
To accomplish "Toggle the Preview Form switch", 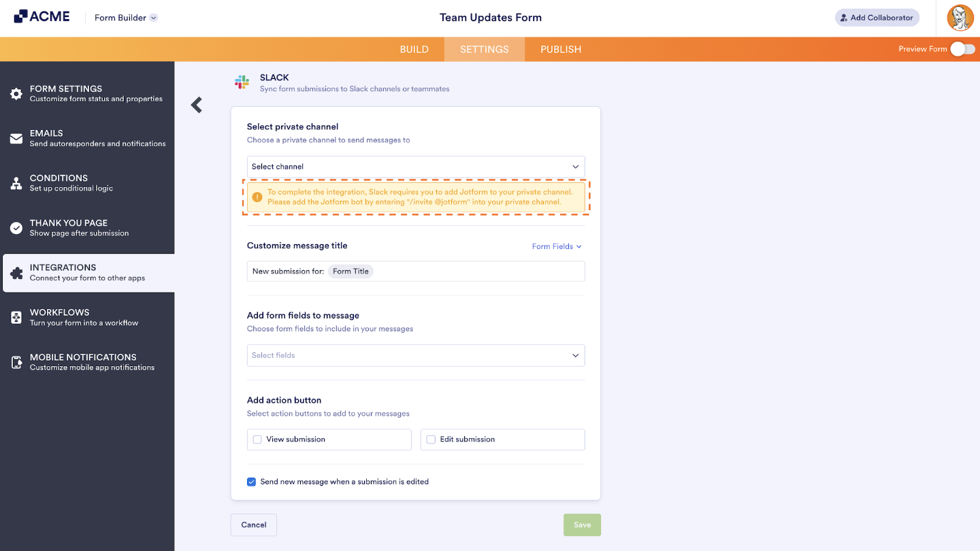I will coord(963,49).
